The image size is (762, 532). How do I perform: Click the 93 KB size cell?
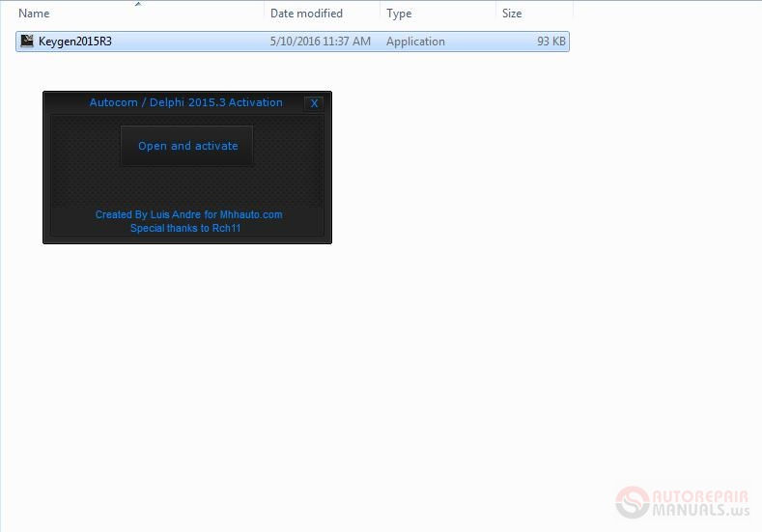point(551,42)
